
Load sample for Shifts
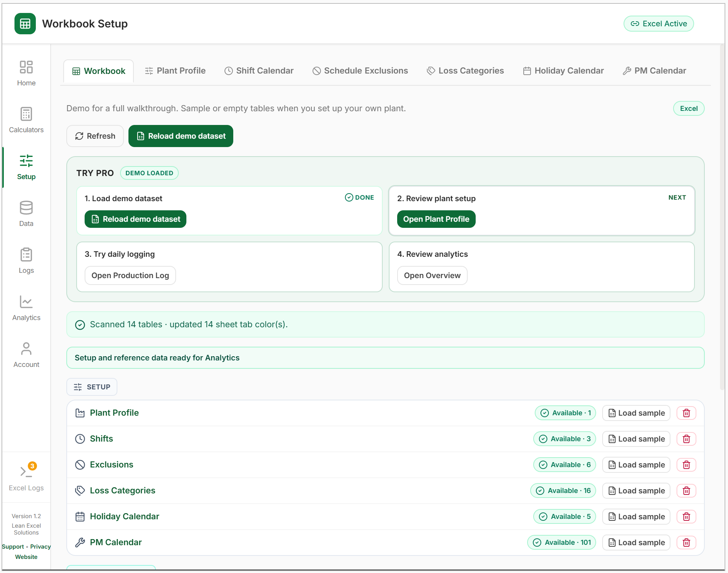tap(636, 439)
